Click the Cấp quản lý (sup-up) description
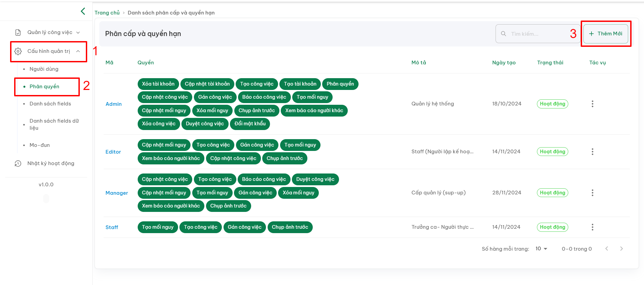The image size is (644, 285). coord(439,193)
